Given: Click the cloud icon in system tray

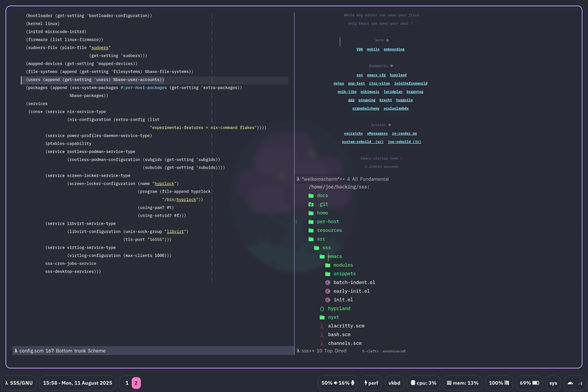Looking at the screenshot, I should [x=570, y=383].
